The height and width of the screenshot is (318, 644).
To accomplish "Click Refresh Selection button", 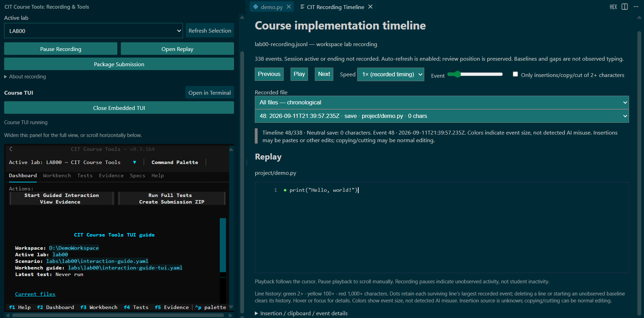I will 210,31.
